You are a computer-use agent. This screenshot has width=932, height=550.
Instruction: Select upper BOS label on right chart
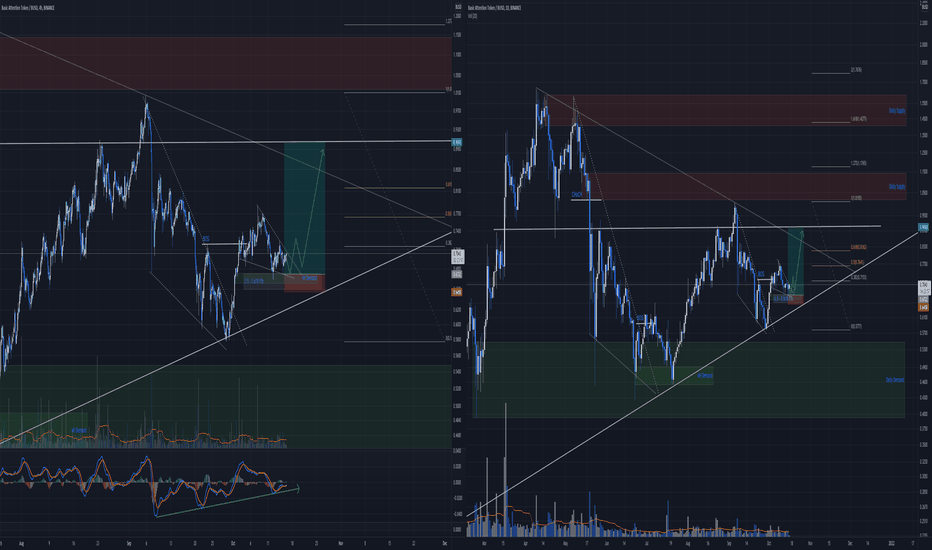[761, 274]
